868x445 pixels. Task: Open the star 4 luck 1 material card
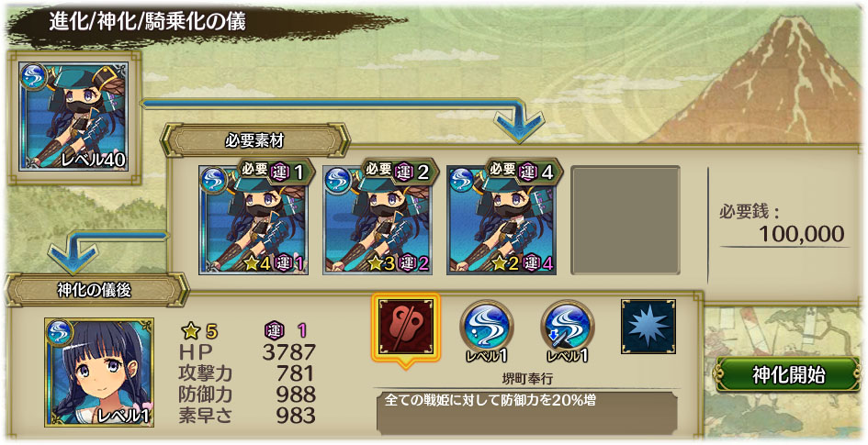click(x=254, y=219)
